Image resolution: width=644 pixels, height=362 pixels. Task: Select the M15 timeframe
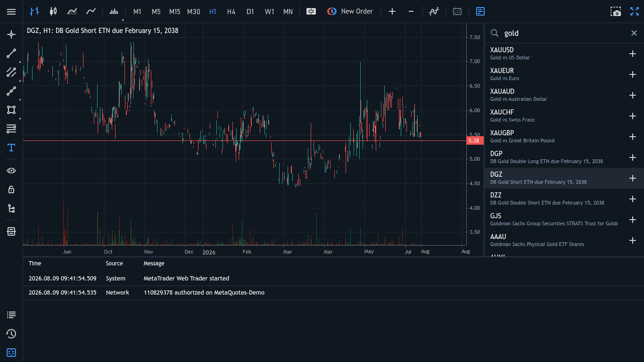pos(175,11)
